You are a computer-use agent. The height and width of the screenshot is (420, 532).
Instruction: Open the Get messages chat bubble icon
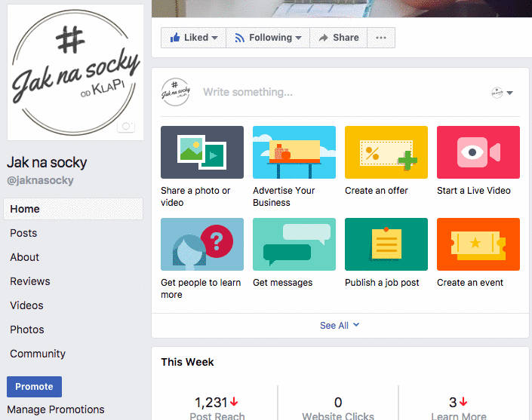pyautogui.click(x=294, y=244)
